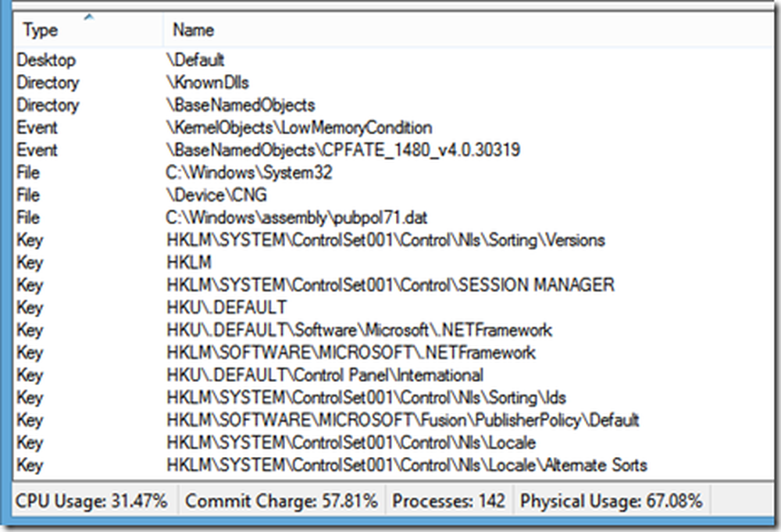The height and width of the screenshot is (532, 781).
Task: Select the LowMemoryCondition event row
Action: click(298, 127)
